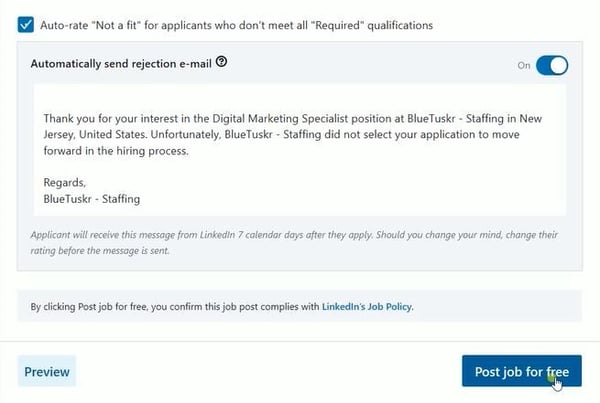Image resolution: width=600 pixels, height=403 pixels.
Task: Click "Jersey, United States" in the message body
Action: [x=96, y=135]
